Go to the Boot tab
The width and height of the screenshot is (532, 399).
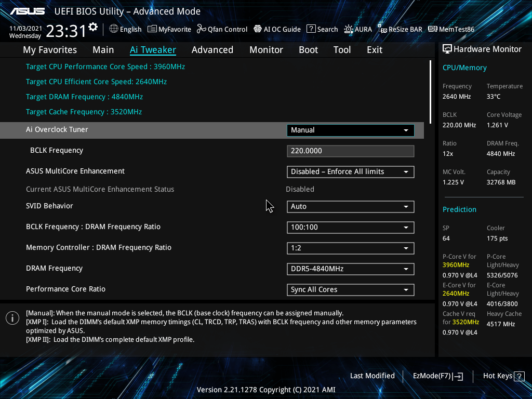click(308, 50)
